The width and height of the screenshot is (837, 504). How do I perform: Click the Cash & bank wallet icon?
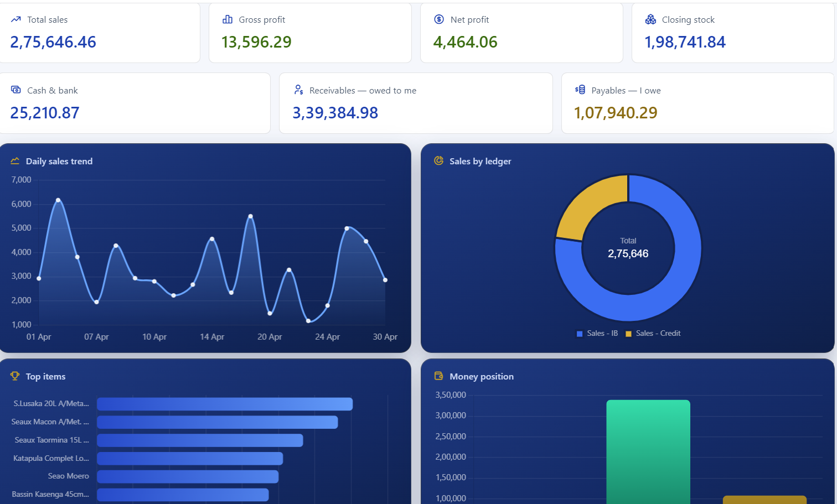coord(16,90)
